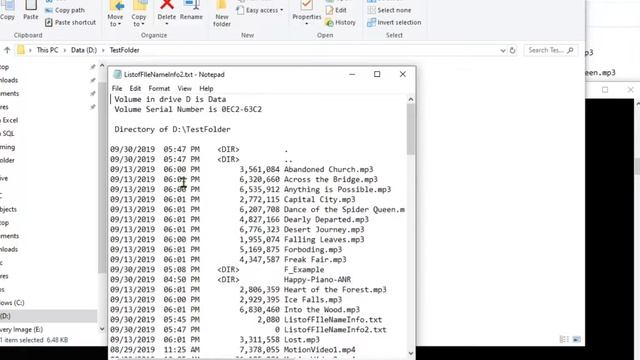Click the text 'Dearly Departed.mp3'

coord(326,220)
